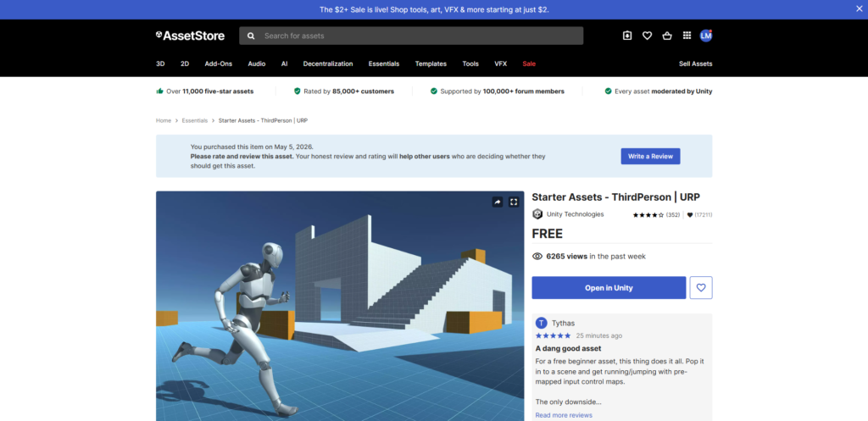
Task: Click the FREE price text
Action: pyautogui.click(x=548, y=234)
